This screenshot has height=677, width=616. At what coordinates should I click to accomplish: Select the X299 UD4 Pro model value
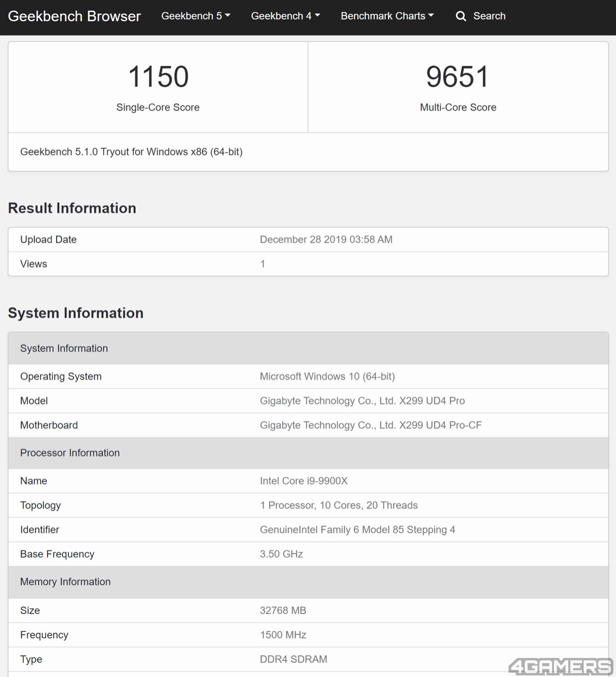point(363,401)
